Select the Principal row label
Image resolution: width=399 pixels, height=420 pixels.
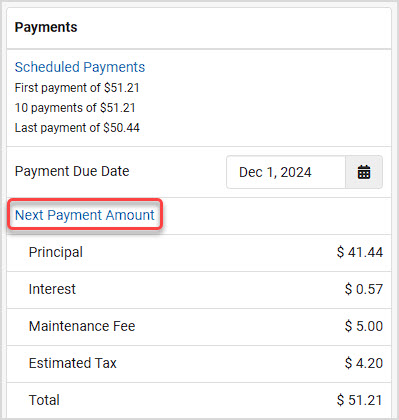[56, 252]
